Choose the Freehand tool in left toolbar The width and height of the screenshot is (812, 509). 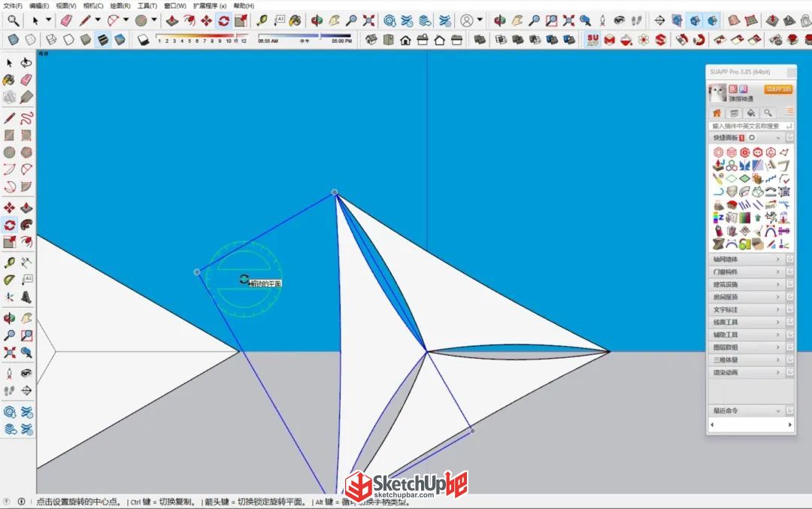(26, 118)
